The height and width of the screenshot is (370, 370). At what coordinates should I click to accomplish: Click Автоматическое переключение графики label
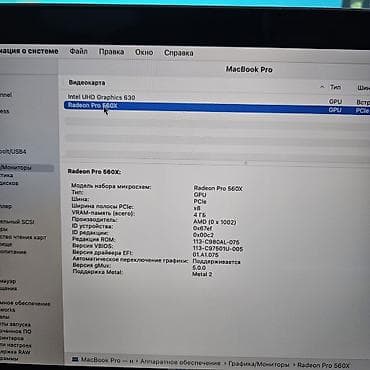point(130,260)
